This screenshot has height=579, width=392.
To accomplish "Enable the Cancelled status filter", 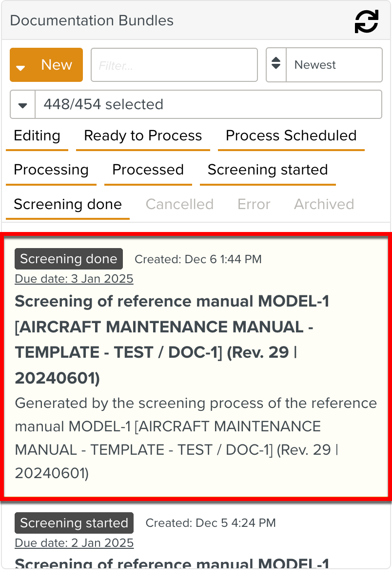I will pos(179,204).
